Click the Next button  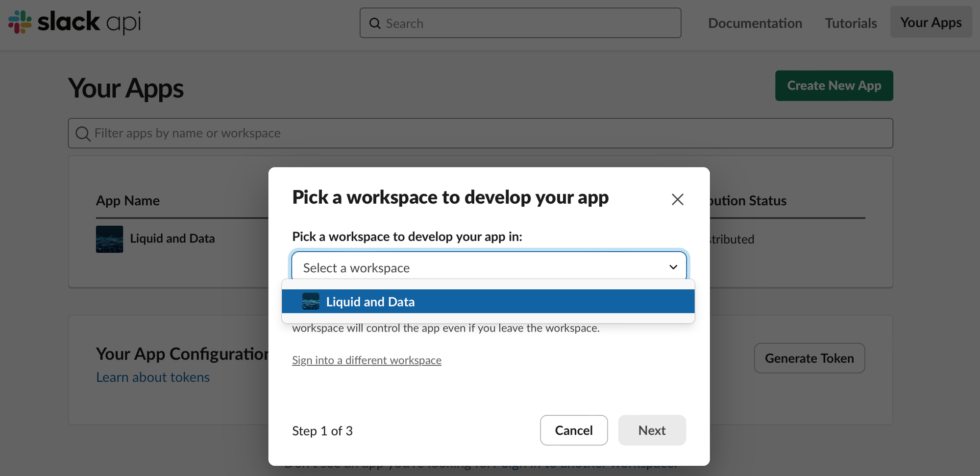pos(652,430)
